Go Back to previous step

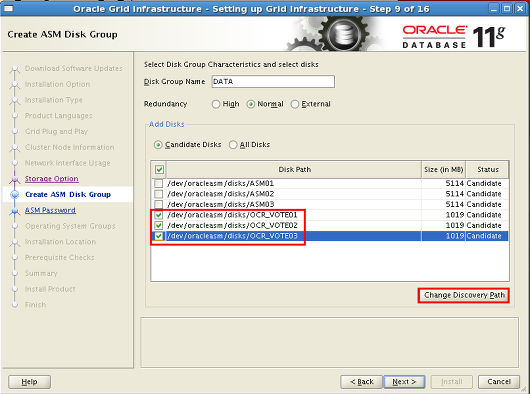361,382
